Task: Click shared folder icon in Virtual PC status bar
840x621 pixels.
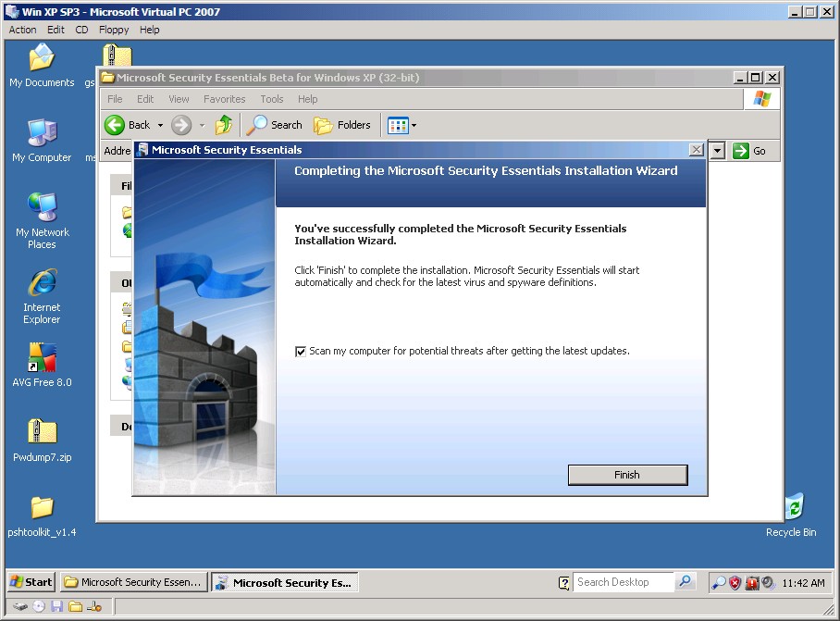Action: [x=76, y=606]
